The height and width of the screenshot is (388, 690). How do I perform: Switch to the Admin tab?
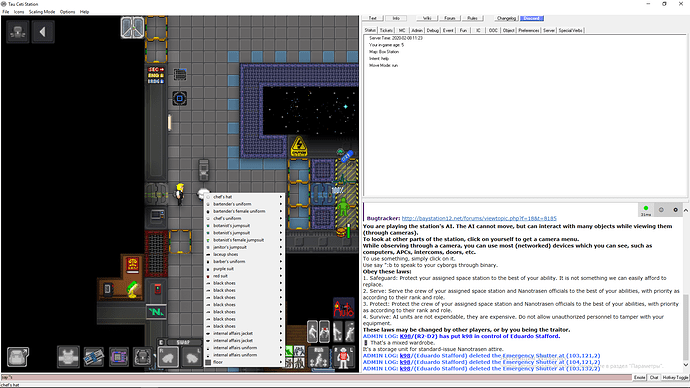(x=417, y=30)
